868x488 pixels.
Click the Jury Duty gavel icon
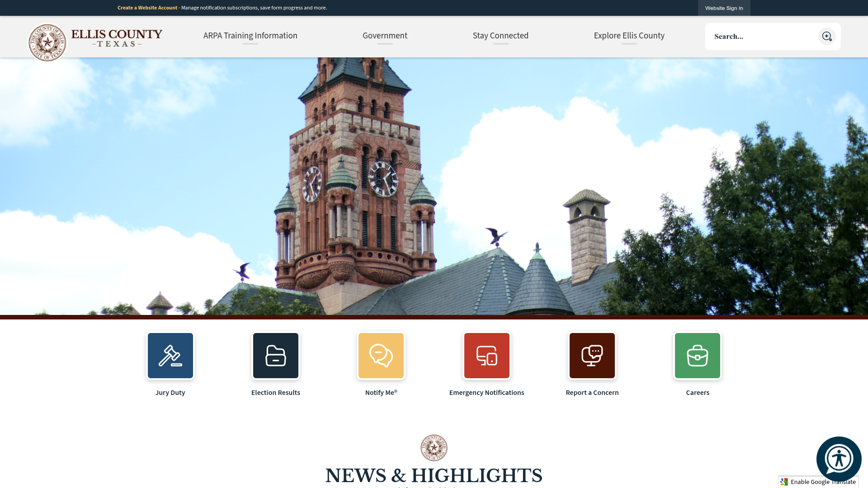point(170,356)
